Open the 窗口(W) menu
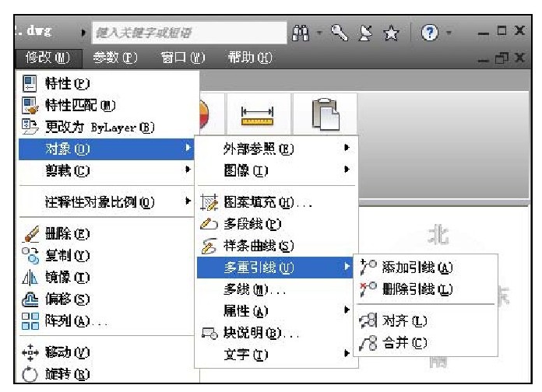This screenshot has height=392, width=542. (183, 58)
